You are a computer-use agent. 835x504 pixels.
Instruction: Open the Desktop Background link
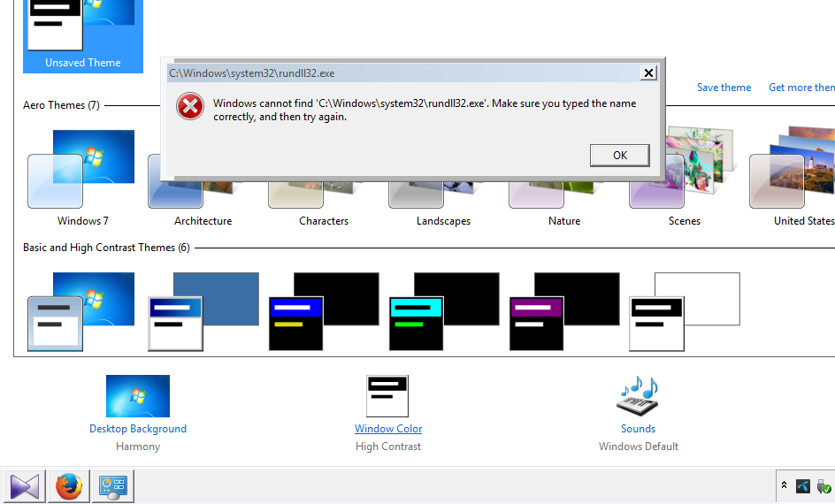pyautogui.click(x=138, y=429)
